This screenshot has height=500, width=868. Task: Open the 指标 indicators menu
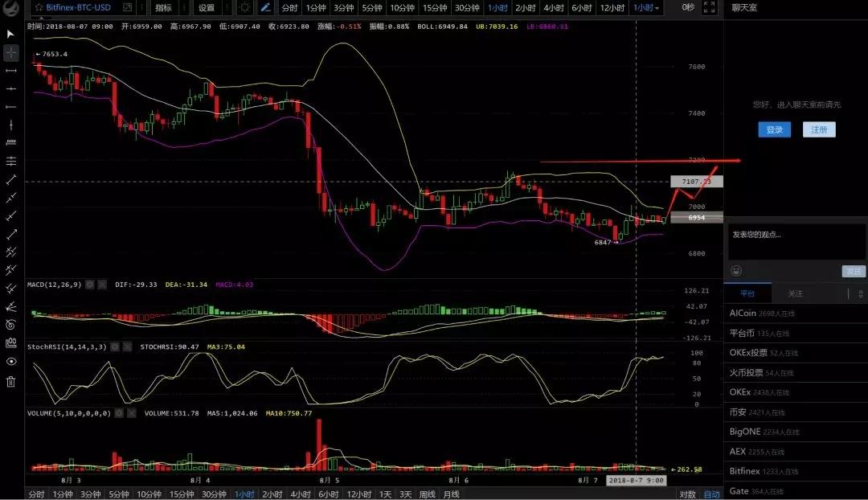(x=163, y=8)
